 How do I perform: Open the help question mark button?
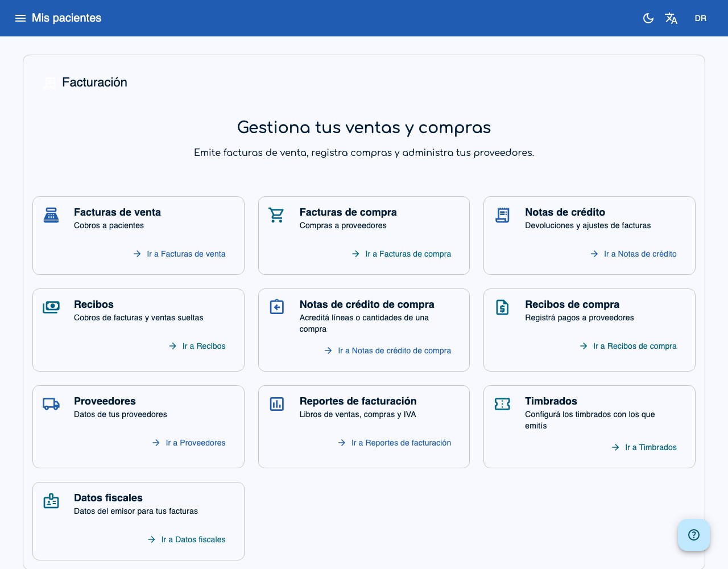[694, 535]
